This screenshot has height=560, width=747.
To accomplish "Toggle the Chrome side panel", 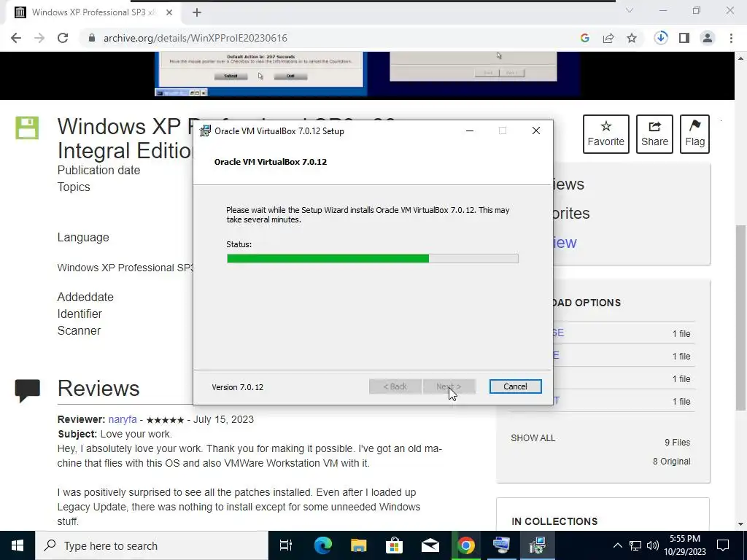I will click(684, 38).
